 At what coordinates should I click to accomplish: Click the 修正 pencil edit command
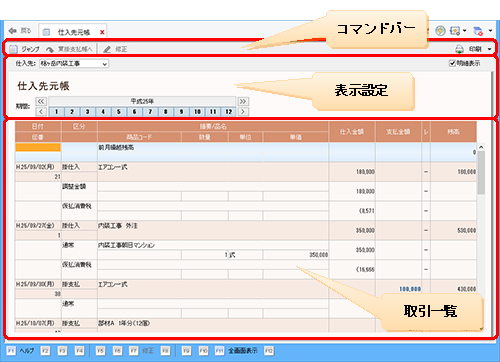pyautogui.click(x=115, y=49)
